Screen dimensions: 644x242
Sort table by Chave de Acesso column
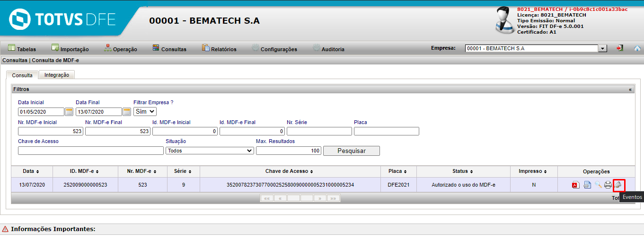(290, 171)
